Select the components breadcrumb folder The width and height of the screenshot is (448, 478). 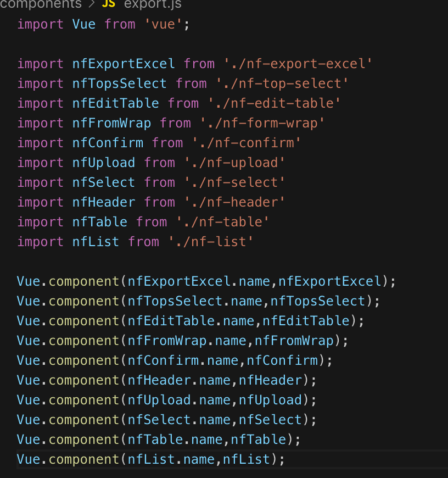[x=41, y=4]
